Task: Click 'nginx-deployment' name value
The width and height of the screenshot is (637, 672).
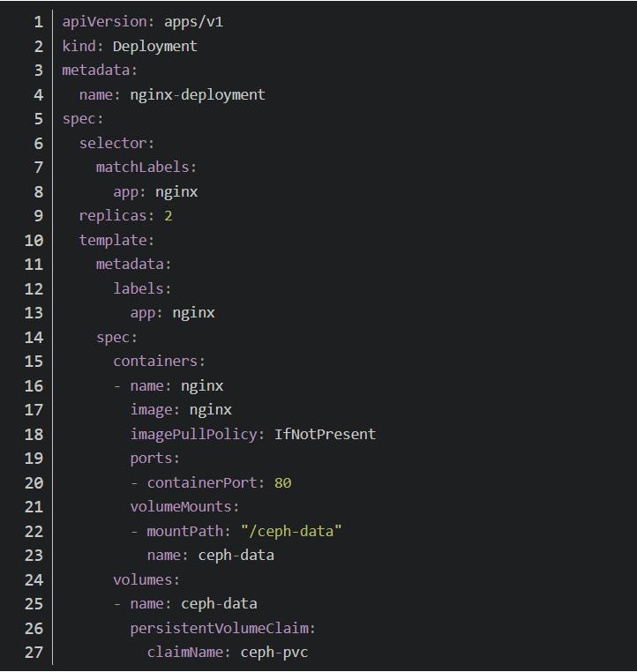Action: pos(198,94)
